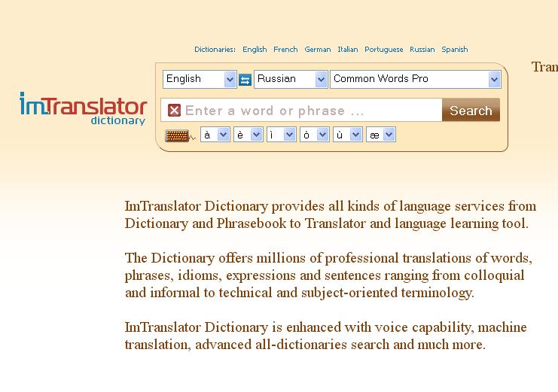Open the virtual keyboard icon
Screen dimensions: 558x392
(x=177, y=135)
